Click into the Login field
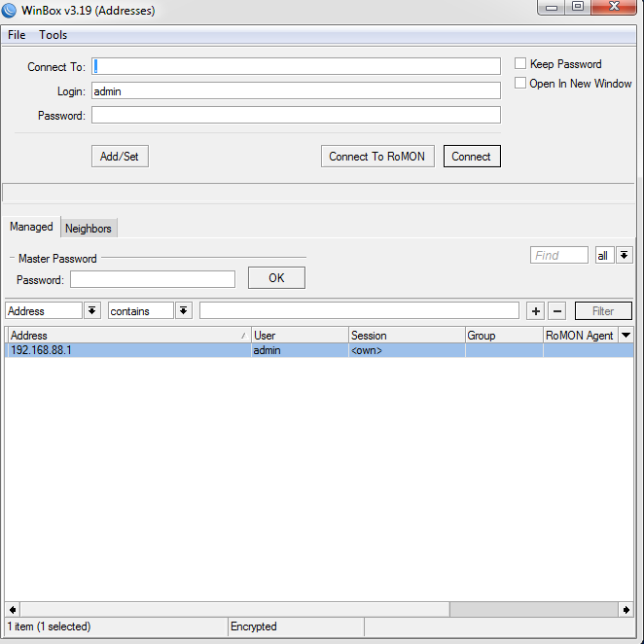This screenshot has width=644, height=644. [296, 90]
